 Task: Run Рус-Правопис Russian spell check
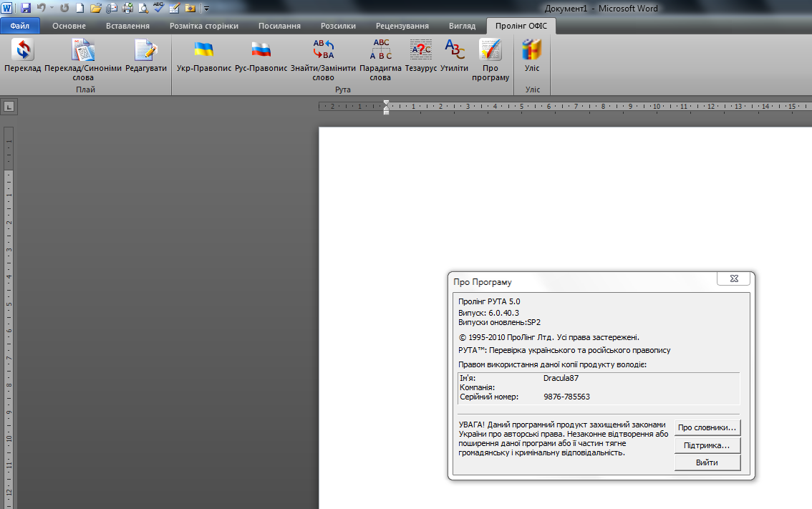261,56
